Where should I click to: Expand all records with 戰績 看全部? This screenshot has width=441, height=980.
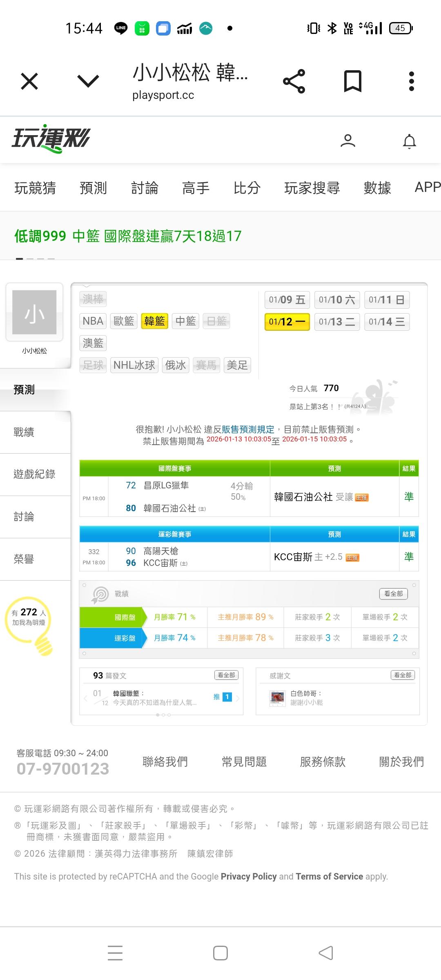click(x=393, y=593)
